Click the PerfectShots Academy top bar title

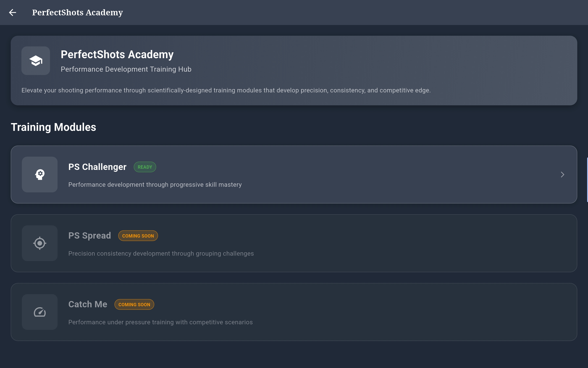coord(77,12)
